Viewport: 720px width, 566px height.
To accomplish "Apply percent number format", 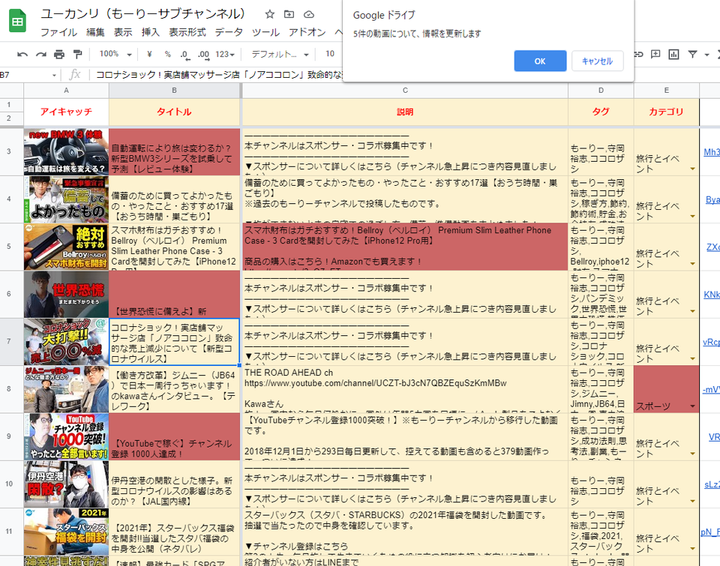I will 168,54.
